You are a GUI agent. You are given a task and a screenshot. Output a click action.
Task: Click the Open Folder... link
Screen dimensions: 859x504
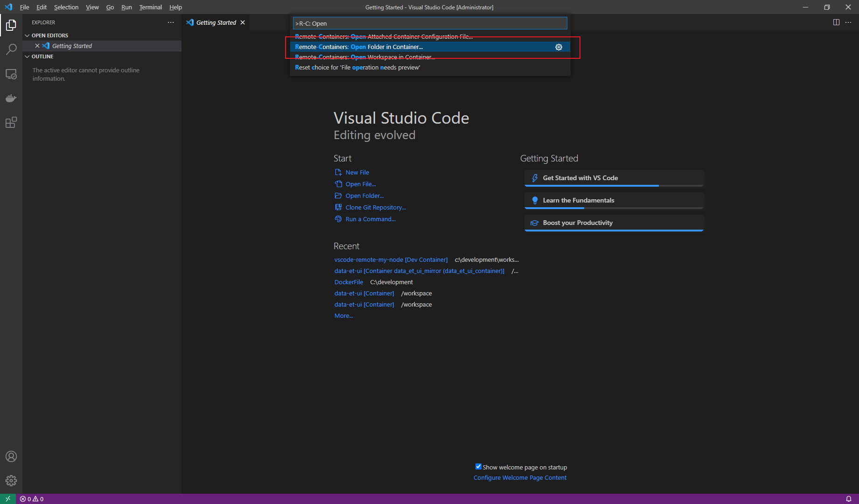pos(364,196)
